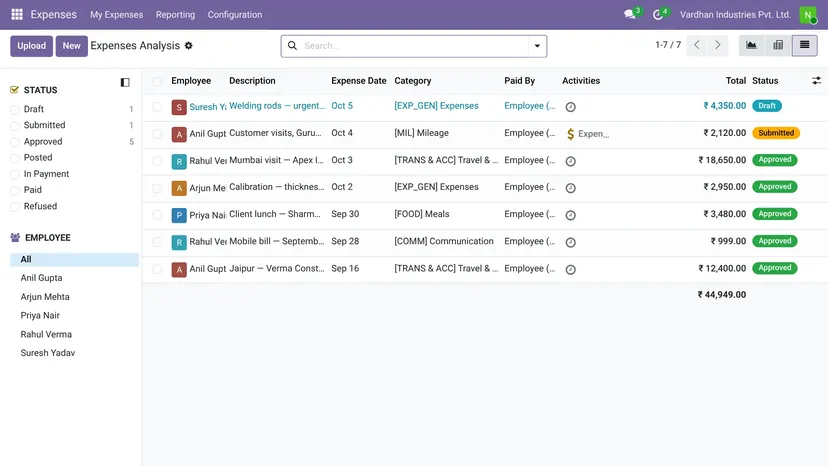Open the conversations chat icon

(x=629, y=14)
